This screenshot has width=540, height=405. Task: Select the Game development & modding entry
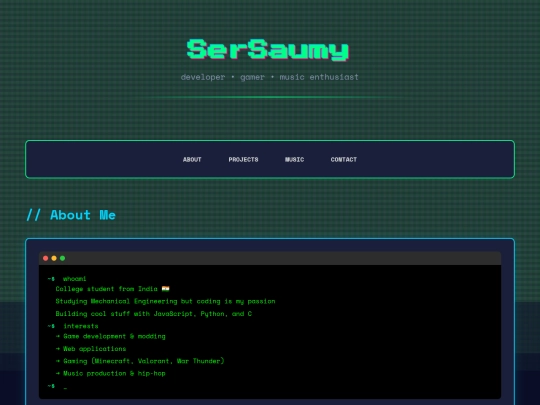pos(111,336)
